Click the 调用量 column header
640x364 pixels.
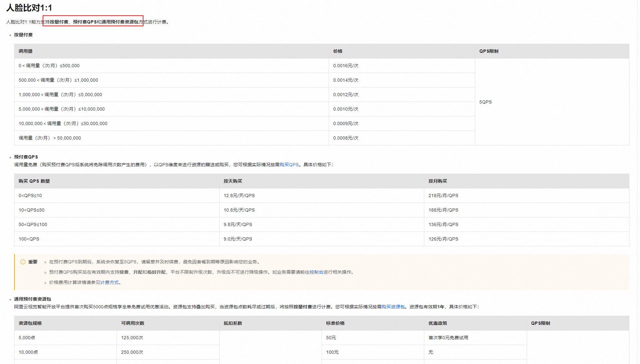click(172, 51)
